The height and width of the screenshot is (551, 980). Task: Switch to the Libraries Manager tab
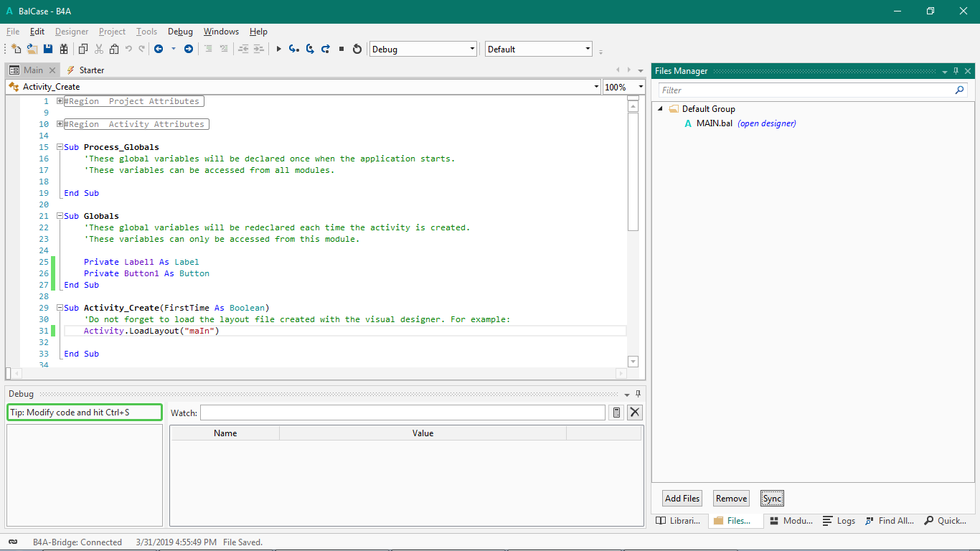tap(679, 521)
